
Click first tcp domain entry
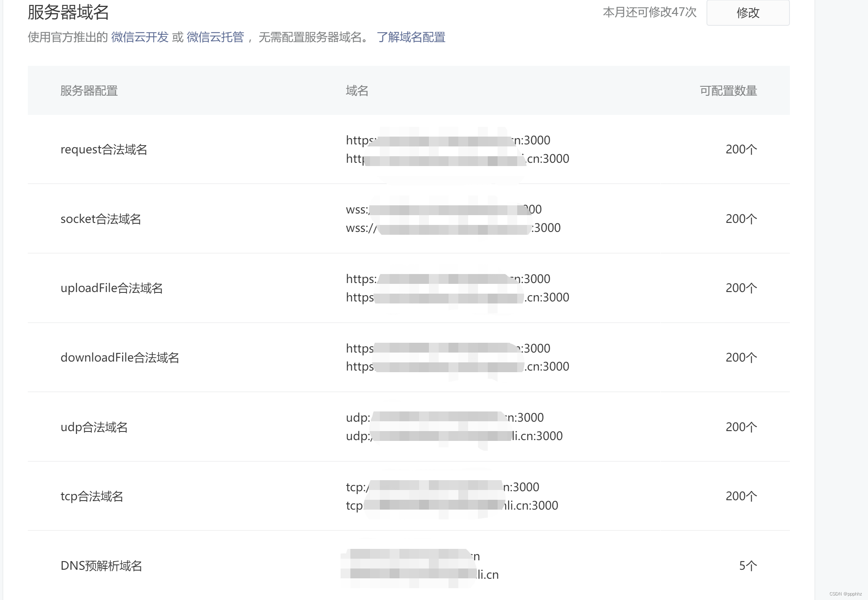[x=442, y=487]
